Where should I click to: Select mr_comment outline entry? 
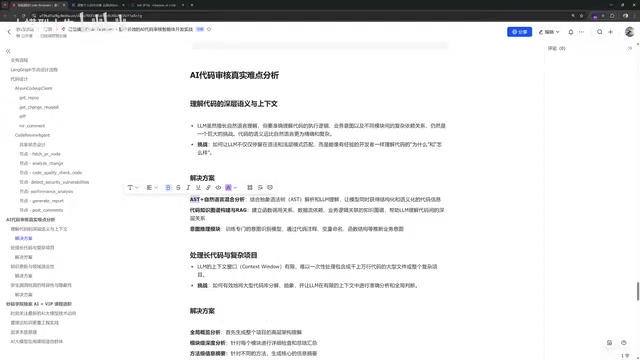32,126
